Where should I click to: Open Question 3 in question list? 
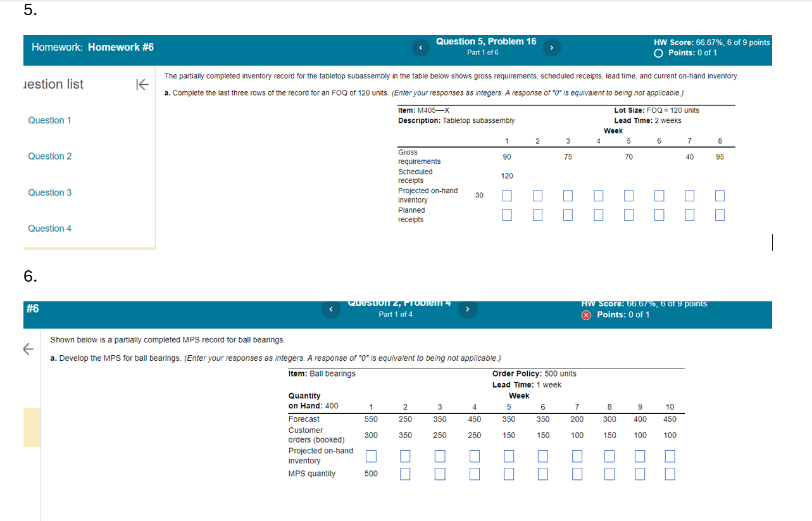[49, 192]
